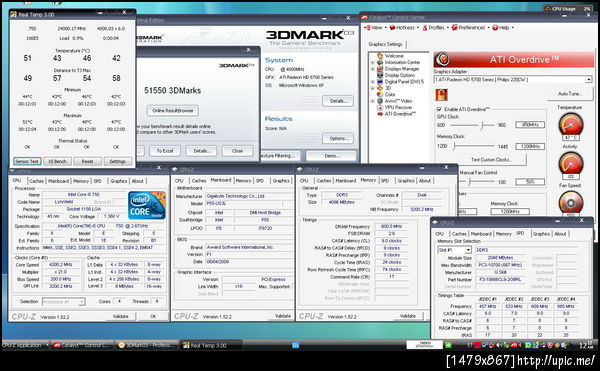Click the Intel Core i5 logo badge
The image size is (600, 371).
pos(147,205)
